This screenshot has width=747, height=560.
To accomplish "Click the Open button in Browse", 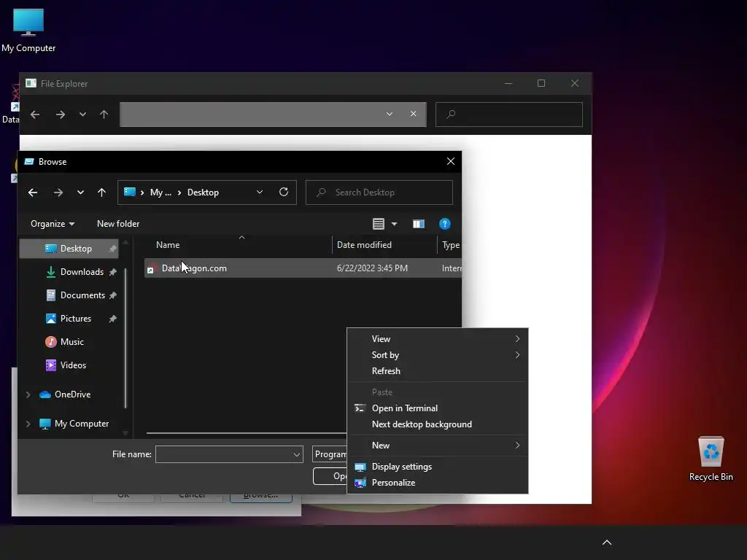I will 330,475.
